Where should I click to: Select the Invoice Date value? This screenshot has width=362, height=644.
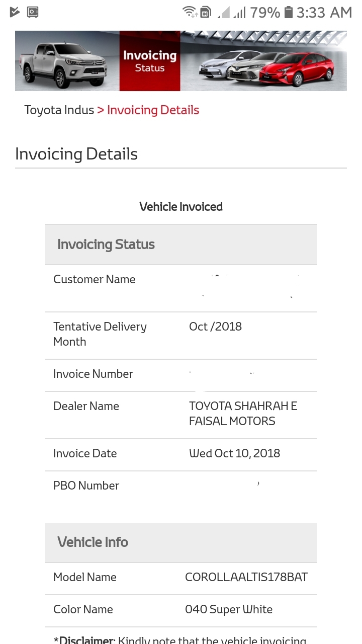(x=235, y=453)
